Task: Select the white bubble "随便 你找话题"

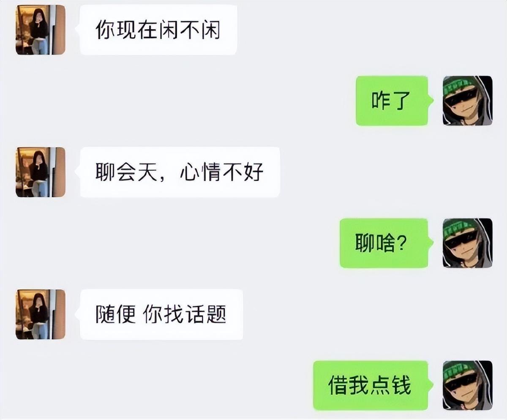Action: (x=161, y=314)
